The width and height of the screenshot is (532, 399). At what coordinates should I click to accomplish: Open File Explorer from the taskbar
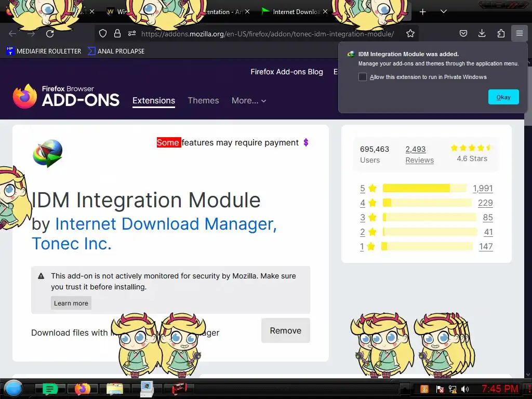[115, 389]
